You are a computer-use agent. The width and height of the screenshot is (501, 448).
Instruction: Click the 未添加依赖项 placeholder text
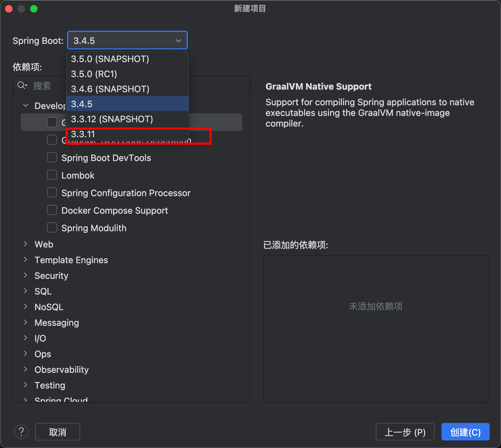(x=376, y=306)
